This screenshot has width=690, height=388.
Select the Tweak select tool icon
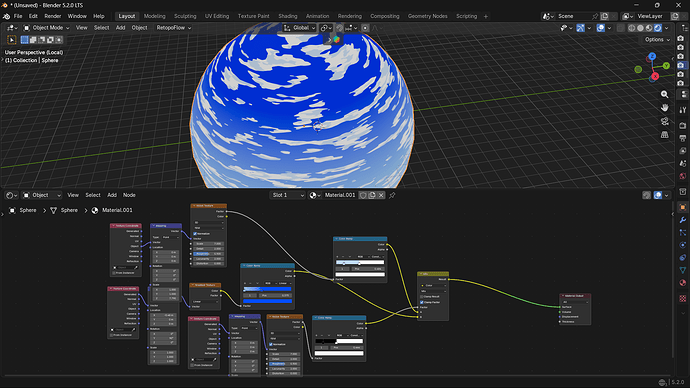(x=12, y=40)
